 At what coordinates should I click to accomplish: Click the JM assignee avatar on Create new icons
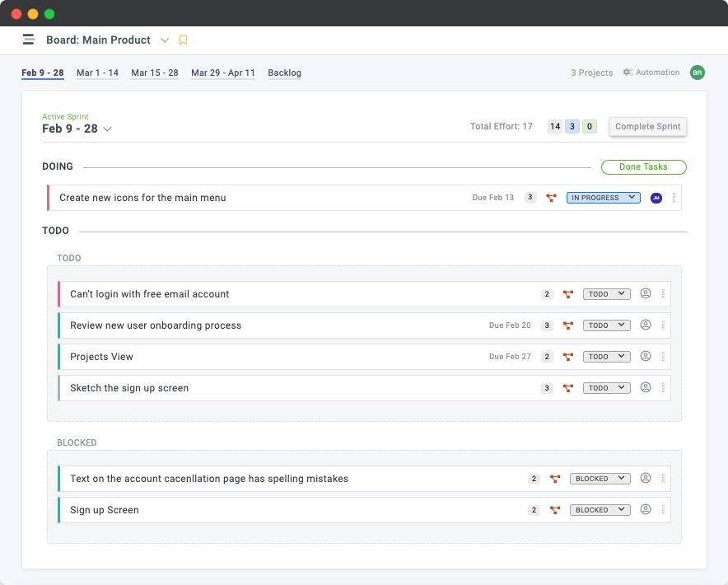click(x=656, y=198)
